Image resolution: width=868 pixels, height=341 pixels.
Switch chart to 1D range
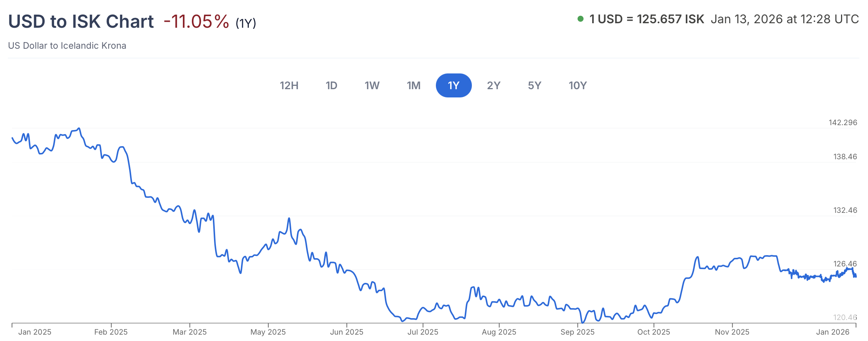(331, 85)
